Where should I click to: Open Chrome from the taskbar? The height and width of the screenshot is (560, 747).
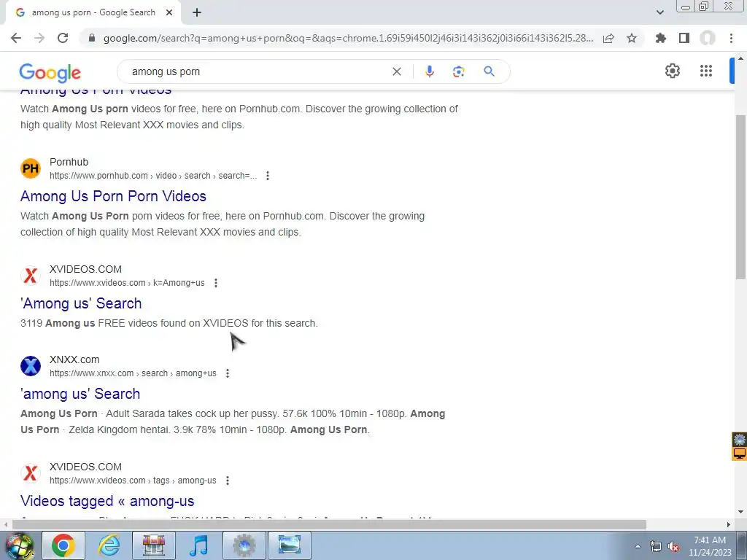coord(63,545)
